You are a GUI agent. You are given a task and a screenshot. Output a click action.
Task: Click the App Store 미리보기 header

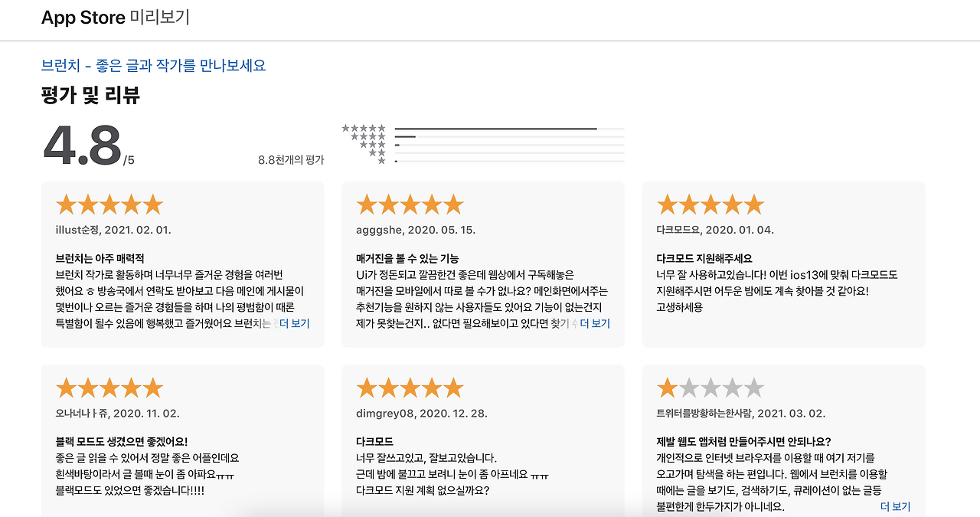(x=116, y=18)
